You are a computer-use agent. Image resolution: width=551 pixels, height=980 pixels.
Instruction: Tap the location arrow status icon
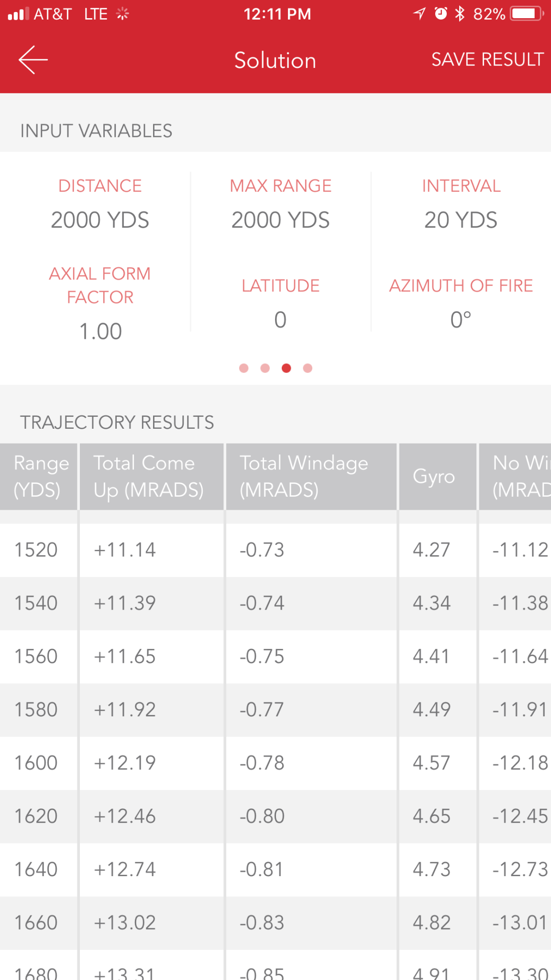419,13
